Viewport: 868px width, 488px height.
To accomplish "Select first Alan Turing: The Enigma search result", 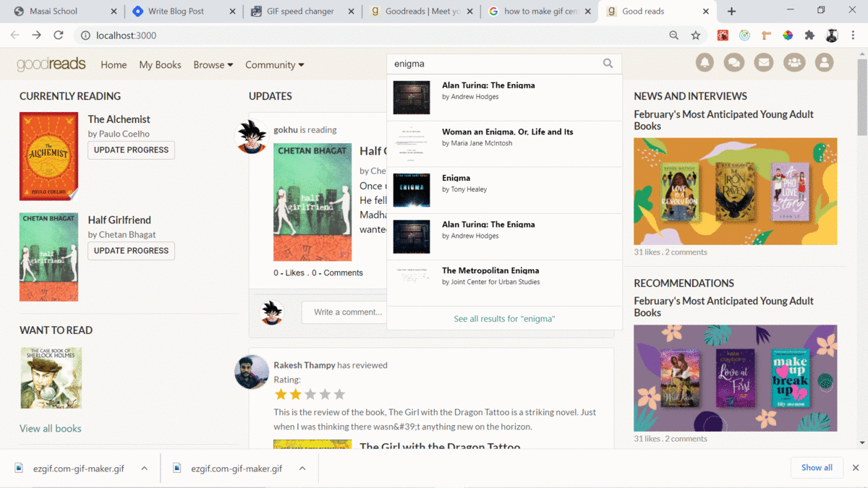I will 504,98.
